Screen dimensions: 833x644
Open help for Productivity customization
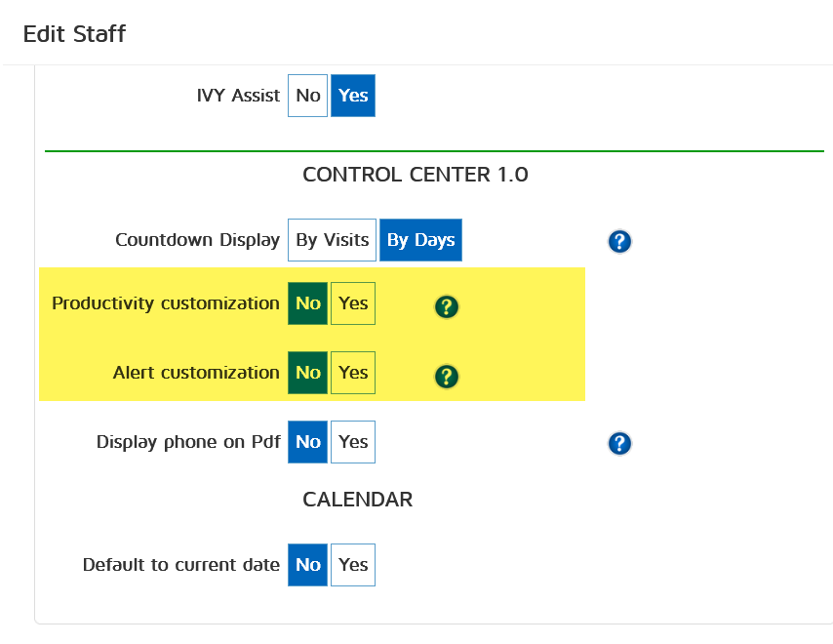coord(447,307)
